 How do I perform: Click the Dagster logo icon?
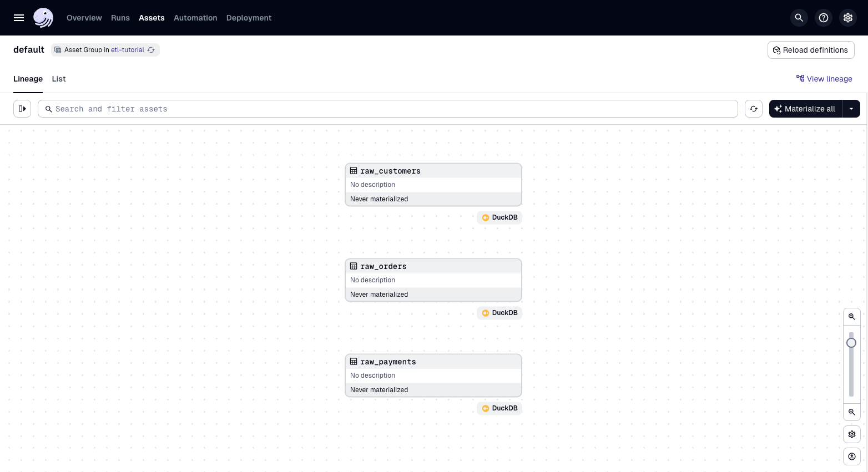point(43,18)
